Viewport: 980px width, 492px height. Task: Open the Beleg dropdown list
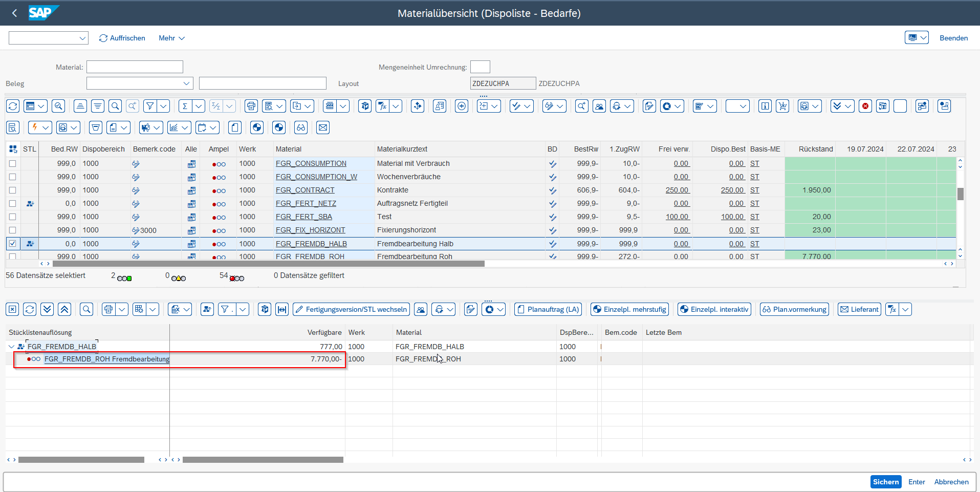186,83
